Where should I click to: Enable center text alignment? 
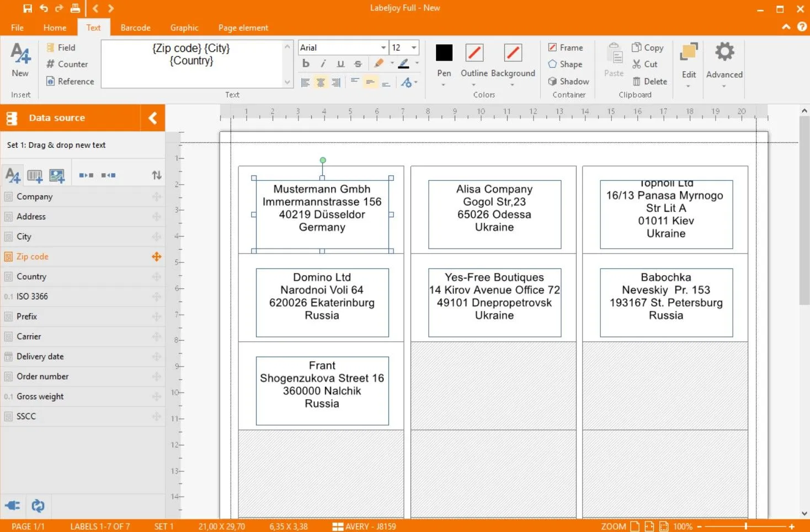tap(321, 83)
